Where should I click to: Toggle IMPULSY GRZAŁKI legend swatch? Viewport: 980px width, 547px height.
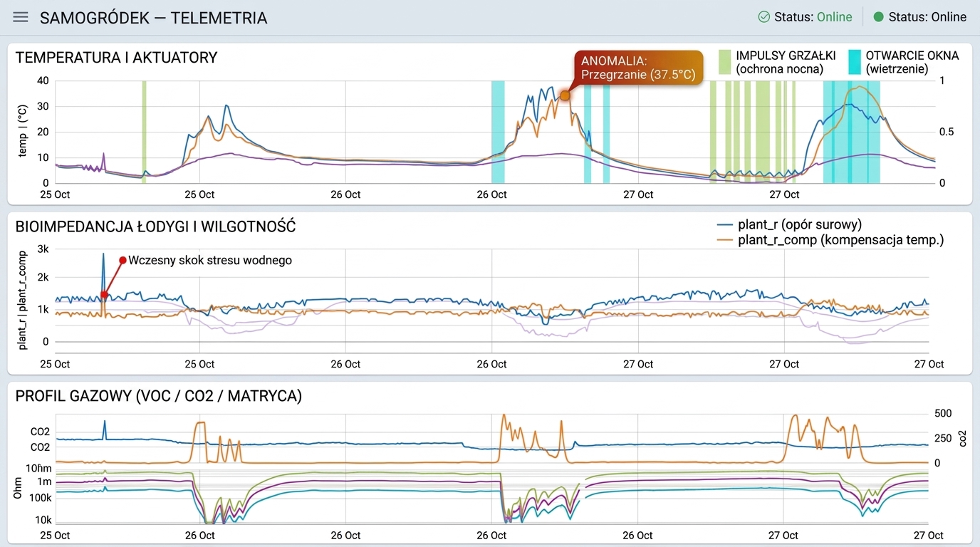coord(725,62)
